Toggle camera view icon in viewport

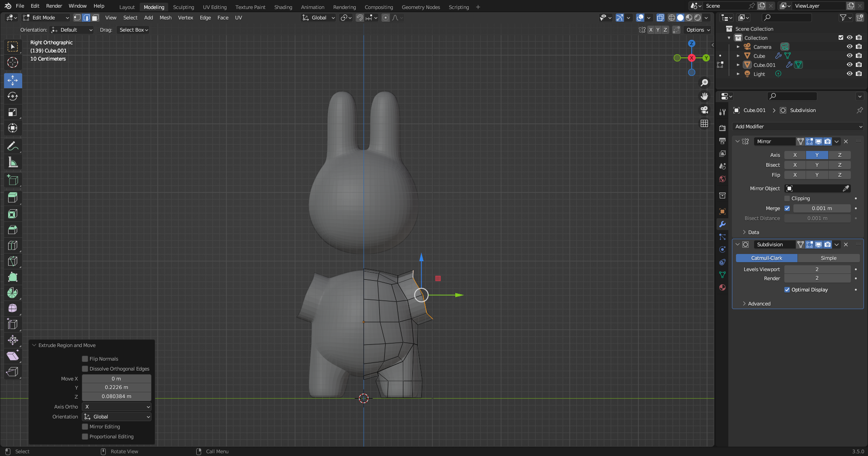704,110
